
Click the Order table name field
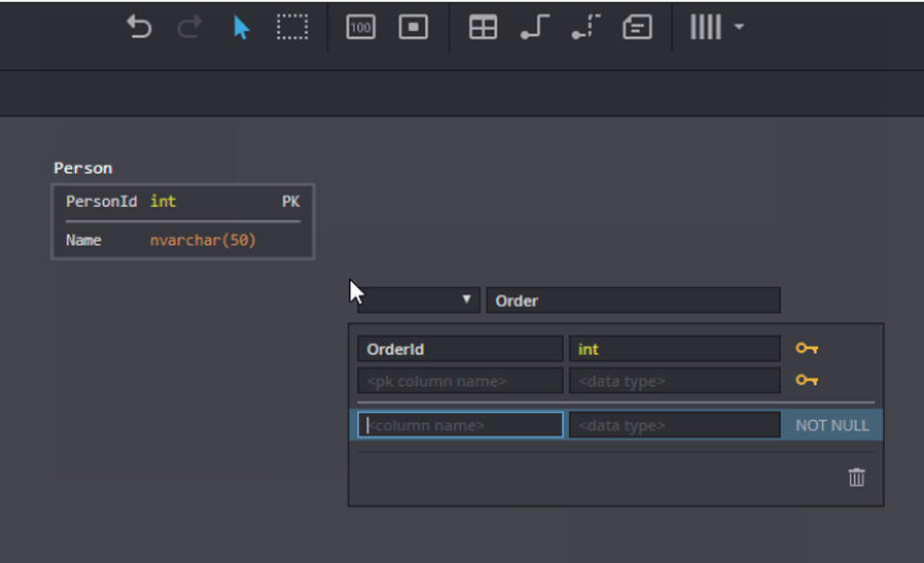coord(632,300)
